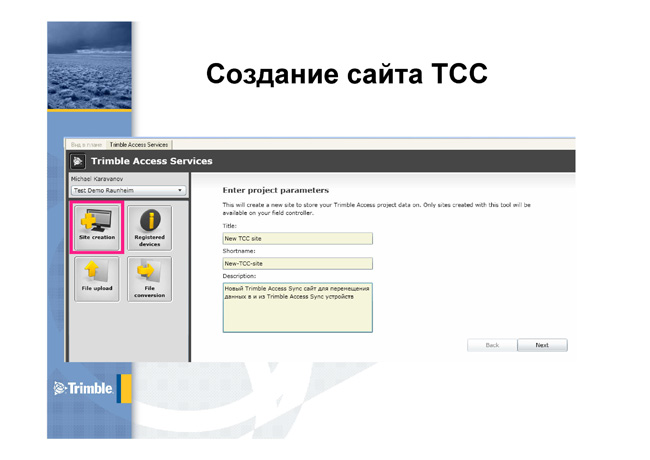Viewport: 650px width, 460px height.
Task: Click the Next button
Action: [x=542, y=345]
